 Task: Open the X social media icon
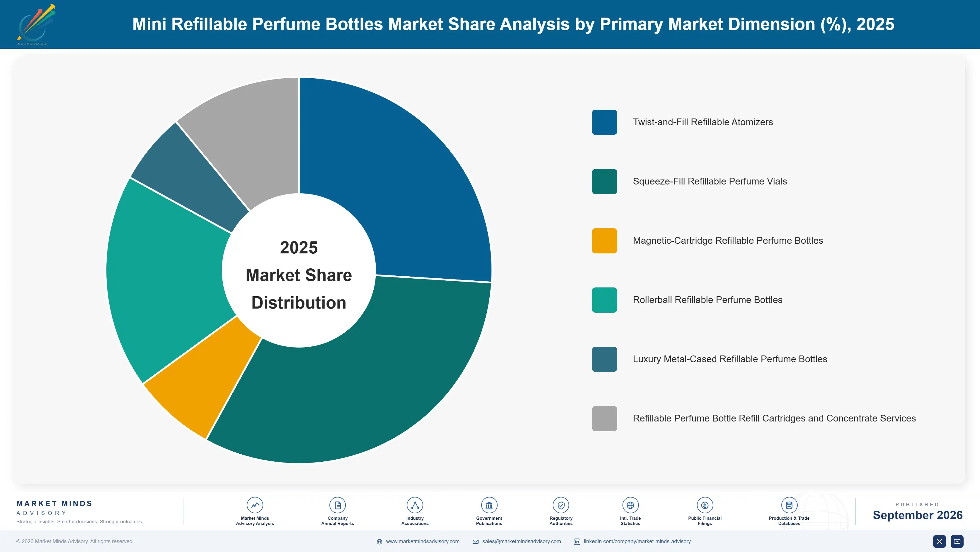(939, 541)
